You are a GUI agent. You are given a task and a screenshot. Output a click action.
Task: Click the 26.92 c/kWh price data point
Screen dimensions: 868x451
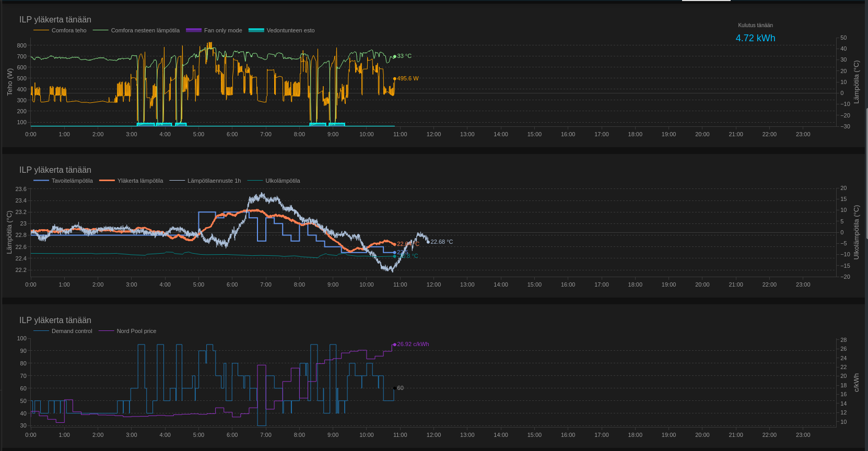click(x=394, y=345)
